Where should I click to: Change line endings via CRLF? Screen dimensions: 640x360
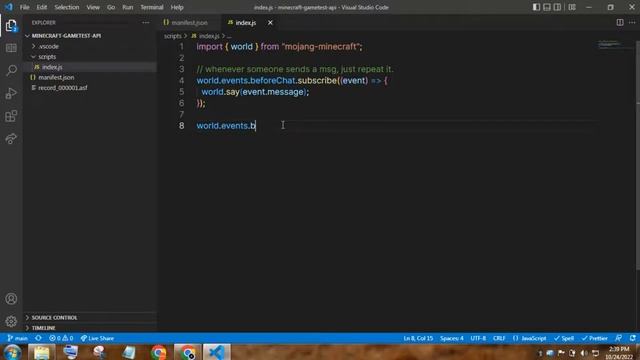(x=499, y=338)
